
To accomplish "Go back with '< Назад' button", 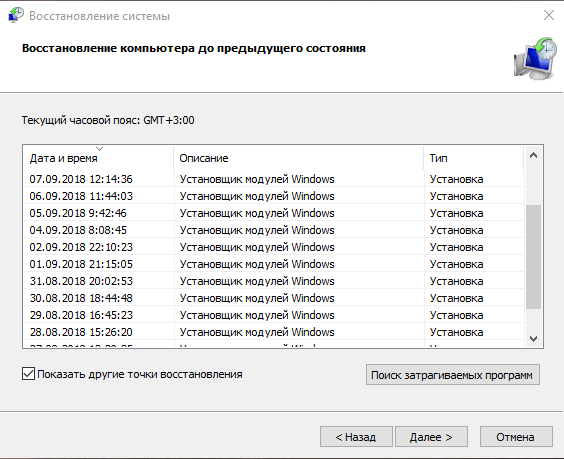I will (x=356, y=437).
